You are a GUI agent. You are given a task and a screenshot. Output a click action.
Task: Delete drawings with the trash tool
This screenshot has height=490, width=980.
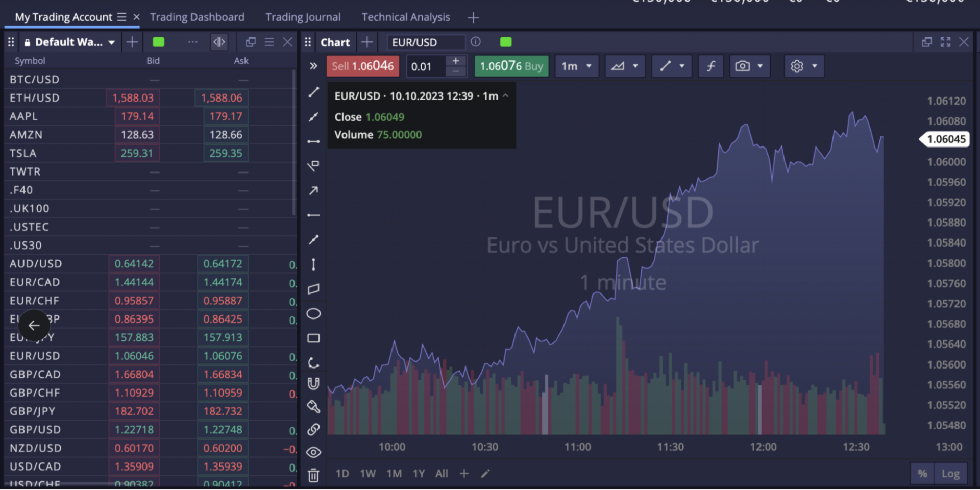[313, 475]
